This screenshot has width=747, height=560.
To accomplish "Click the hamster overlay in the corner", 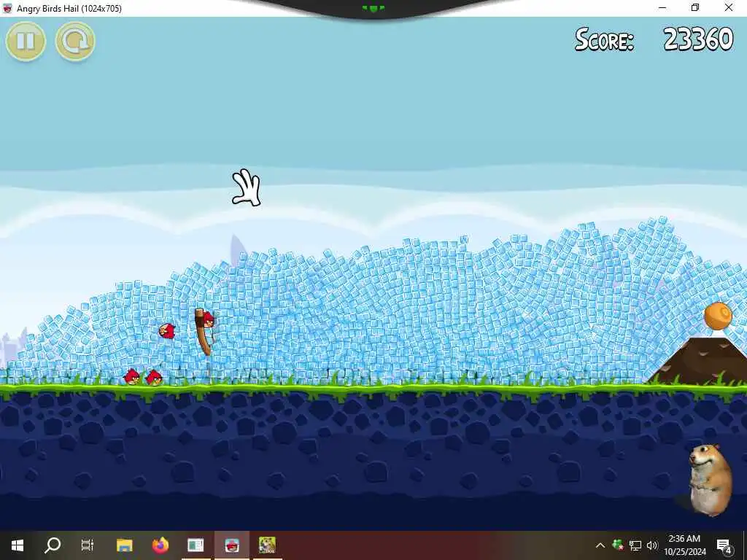I will (710, 480).
